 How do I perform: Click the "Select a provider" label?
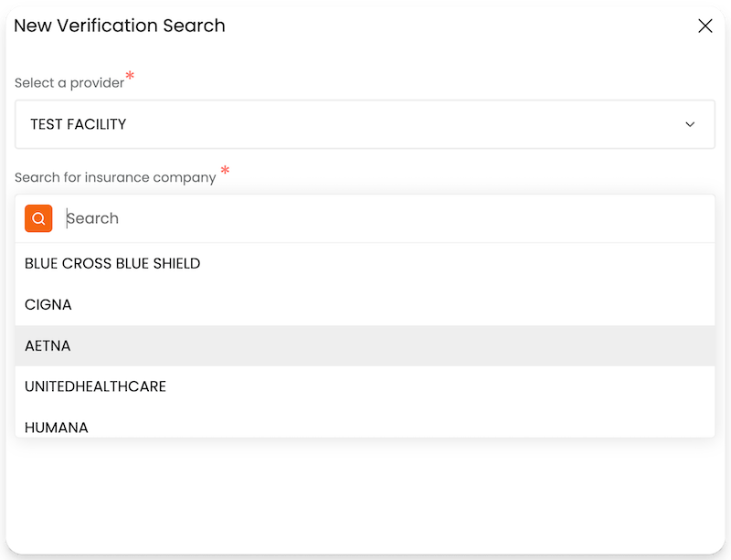(69, 83)
